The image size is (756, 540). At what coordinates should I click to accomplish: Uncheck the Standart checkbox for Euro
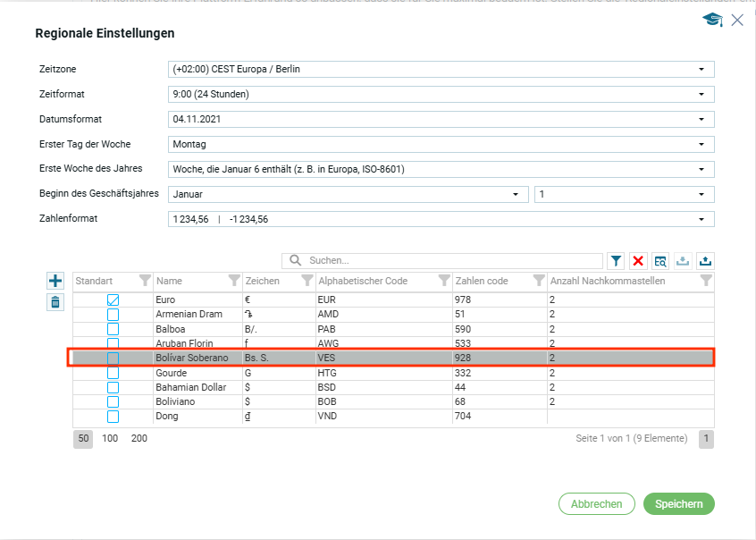coord(113,300)
